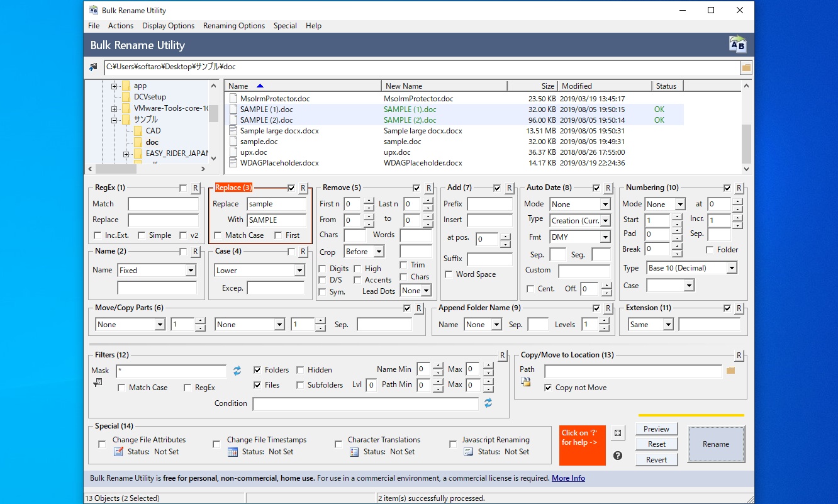
Task: Select file upx.doc in the list
Action: [x=253, y=152]
